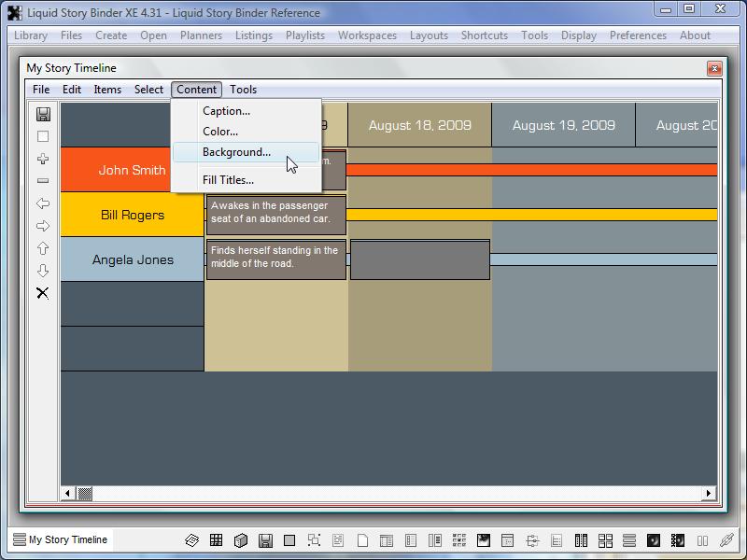Choose Background... from the Content menu
747x560 pixels.
(x=236, y=152)
